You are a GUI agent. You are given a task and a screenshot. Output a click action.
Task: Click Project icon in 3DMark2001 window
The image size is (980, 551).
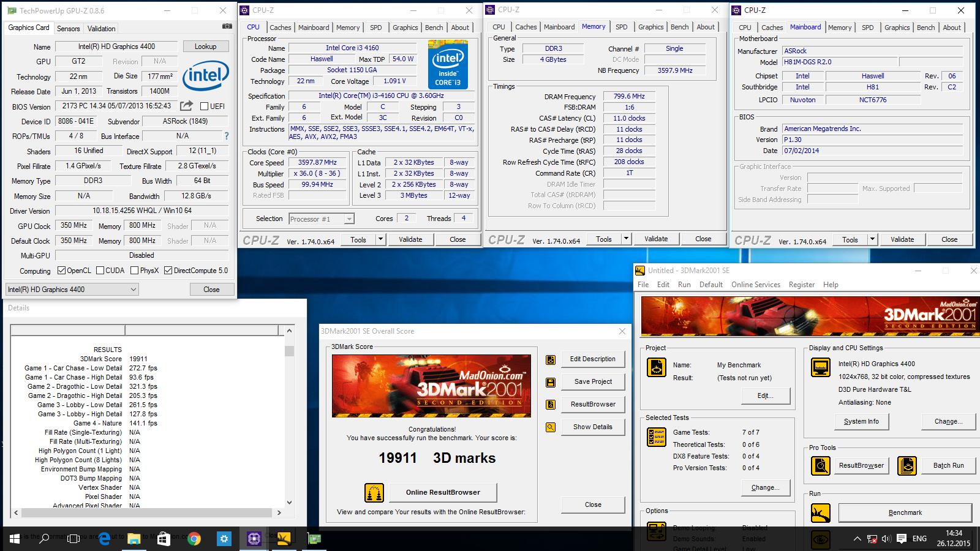pyautogui.click(x=657, y=367)
